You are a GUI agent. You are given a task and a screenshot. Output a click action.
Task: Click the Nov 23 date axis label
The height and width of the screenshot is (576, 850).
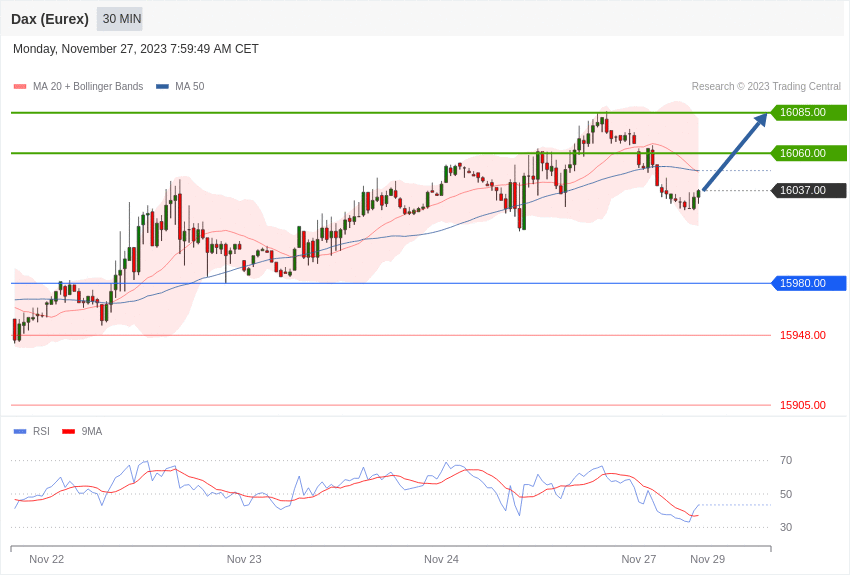point(244,559)
